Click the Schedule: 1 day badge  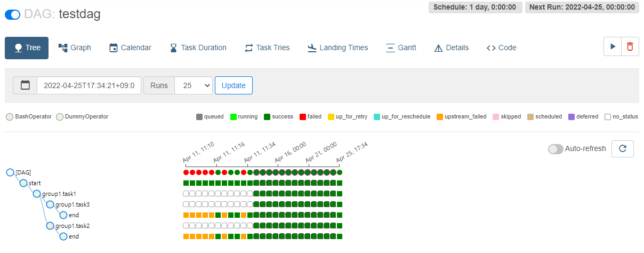[x=474, y=7]
